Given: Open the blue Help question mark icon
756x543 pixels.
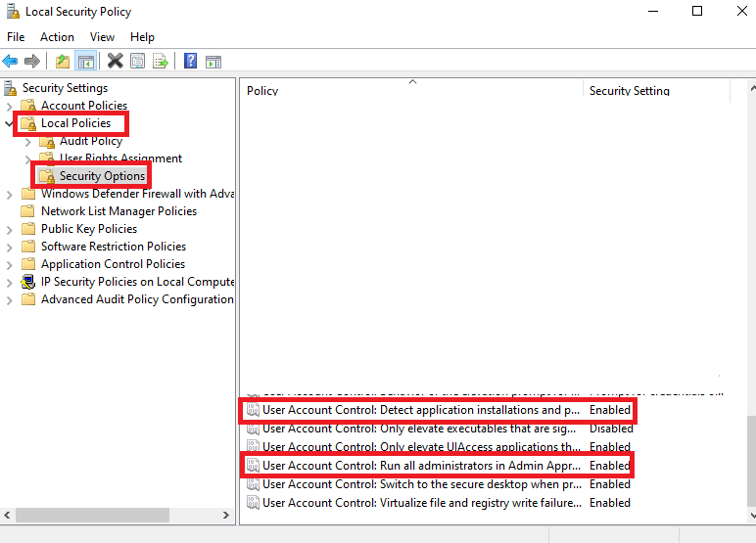Looking at the screenshot, I should click(x=190, y=62).
